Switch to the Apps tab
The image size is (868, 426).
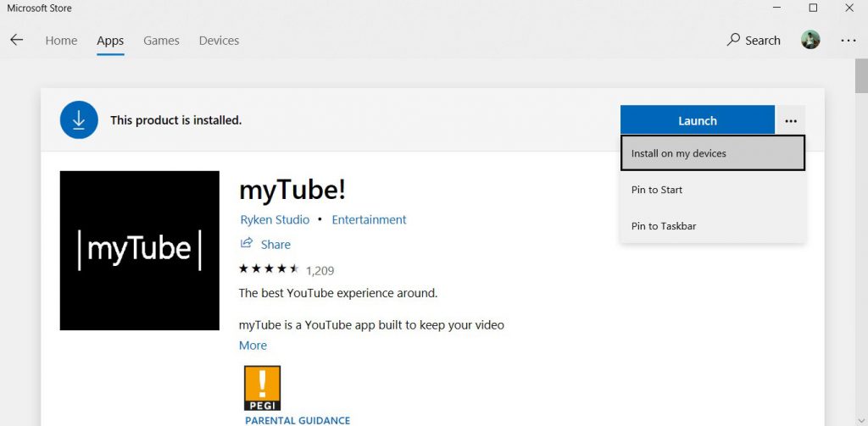[x=110, y=41]
